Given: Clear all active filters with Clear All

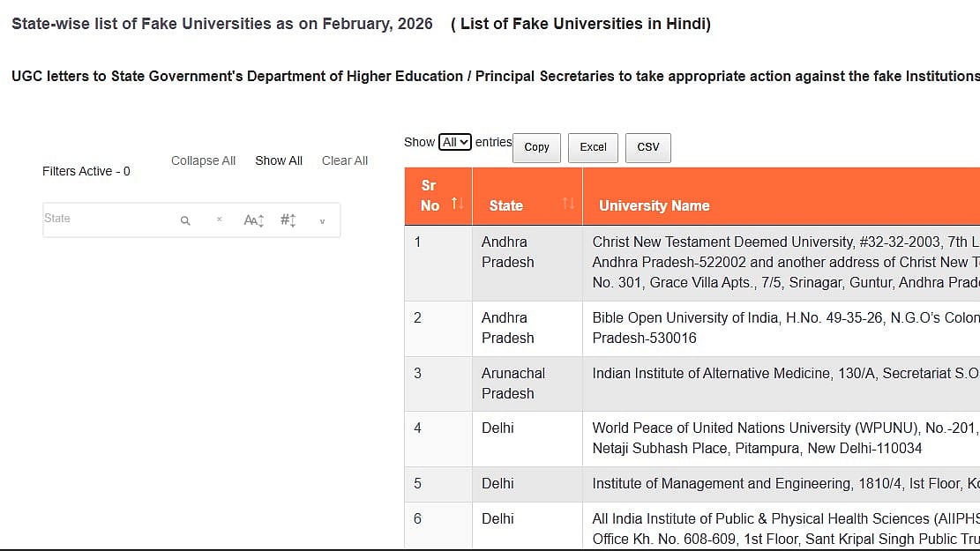Looking at the screenshot, I should 344,160.
